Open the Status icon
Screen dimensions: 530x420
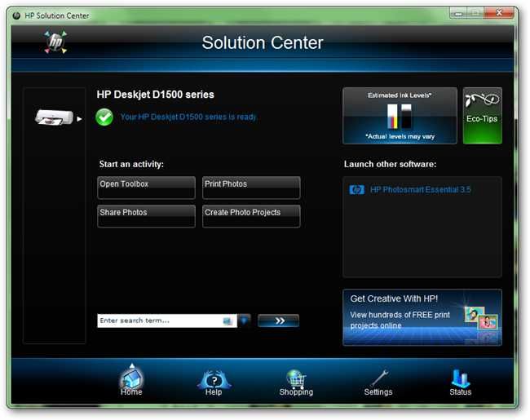(x=461, y=382)
